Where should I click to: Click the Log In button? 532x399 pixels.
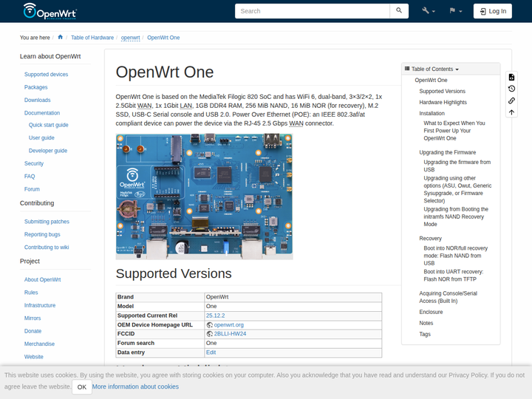[x=493, y=11]
